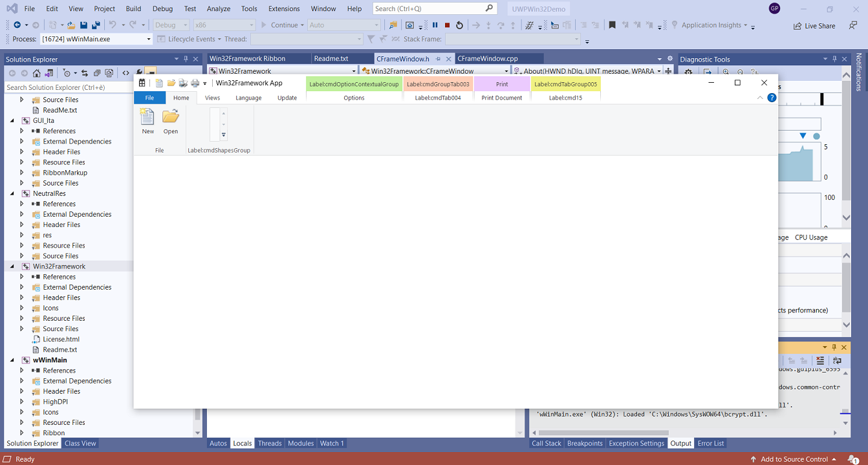This screenshot has height=465, width=868.
Task: Click the notifications flag icon in status bar
Action: [853, 459]
